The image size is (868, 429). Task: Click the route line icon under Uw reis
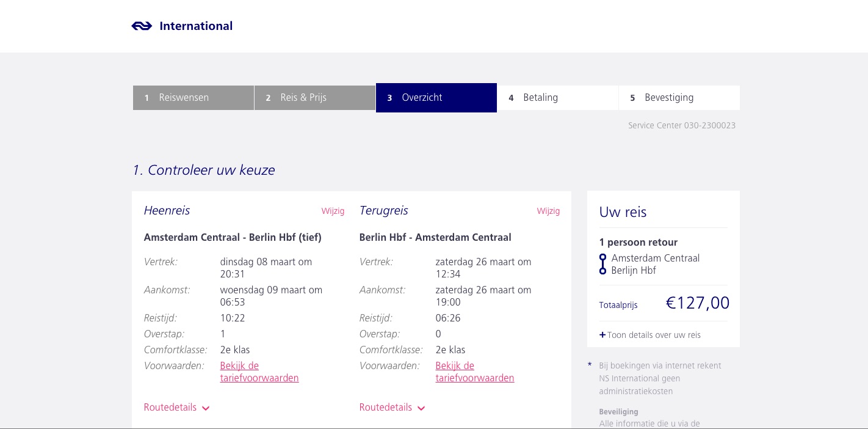[603, 264]
